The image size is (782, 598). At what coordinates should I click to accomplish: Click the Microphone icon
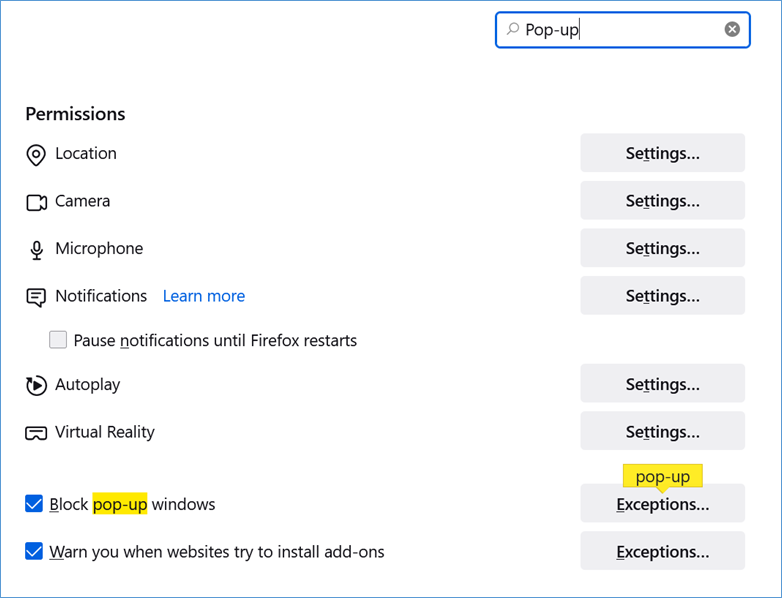(x=36, y=250)
